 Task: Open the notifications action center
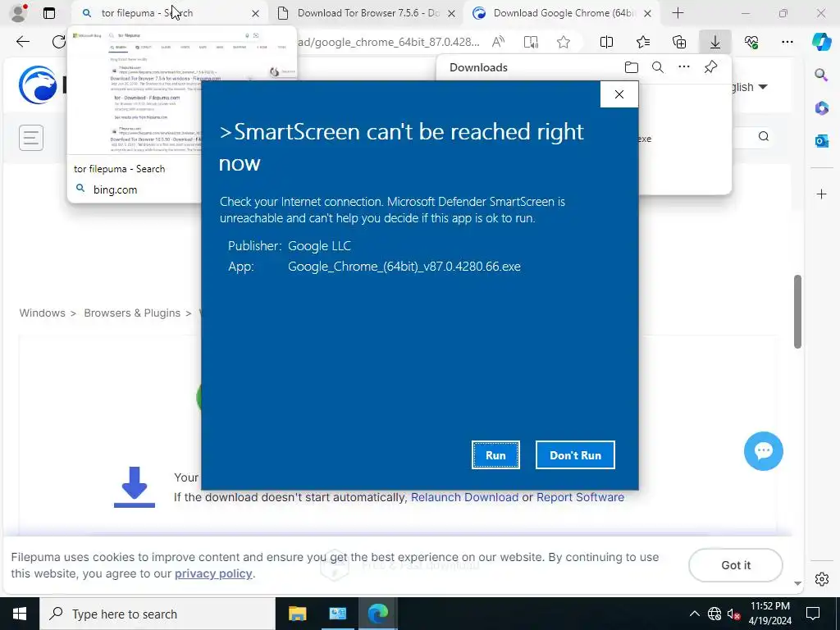tap(813, 614)
